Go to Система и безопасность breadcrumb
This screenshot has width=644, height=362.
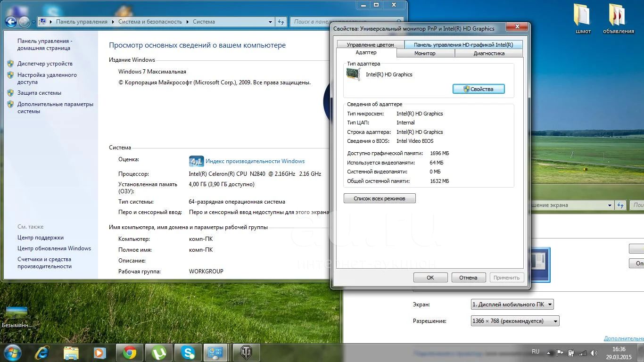pyautogui.click(x=150, y=22)
